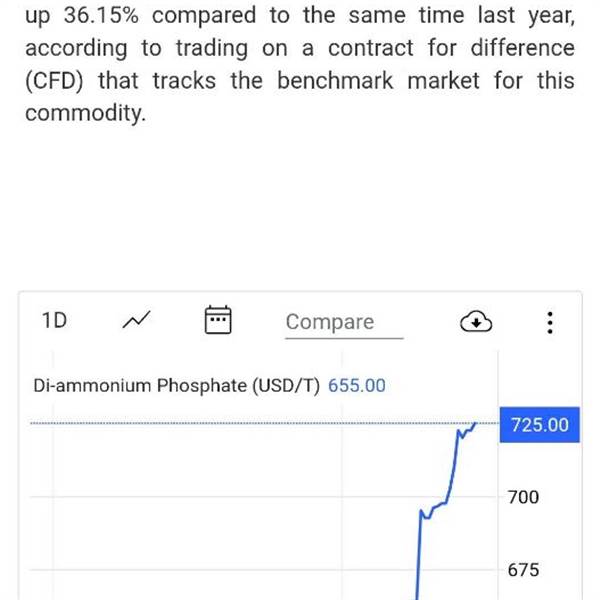Open the 1D timeframe selector

[x=54, y=320]
